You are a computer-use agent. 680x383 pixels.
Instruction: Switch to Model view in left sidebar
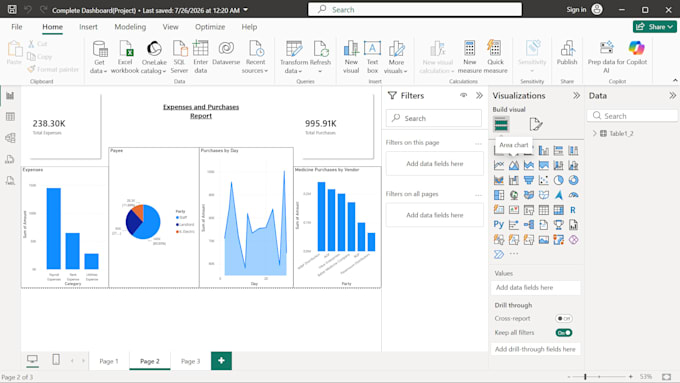point(10,138)
